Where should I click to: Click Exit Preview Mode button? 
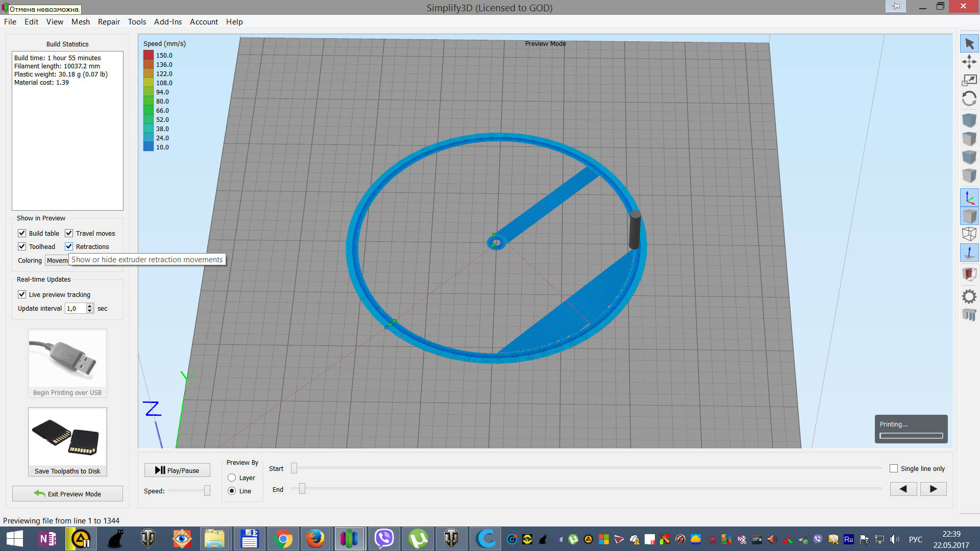67,494
